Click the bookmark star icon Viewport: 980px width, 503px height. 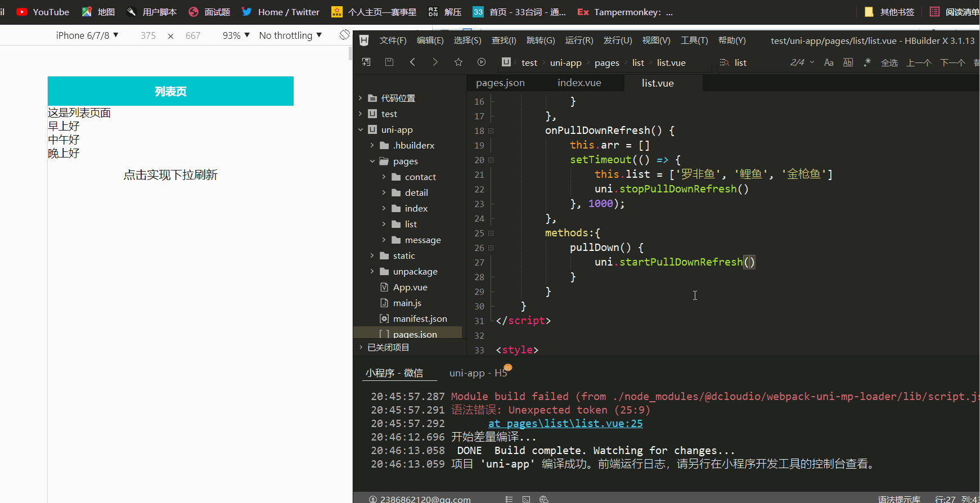tap(458, 62)
